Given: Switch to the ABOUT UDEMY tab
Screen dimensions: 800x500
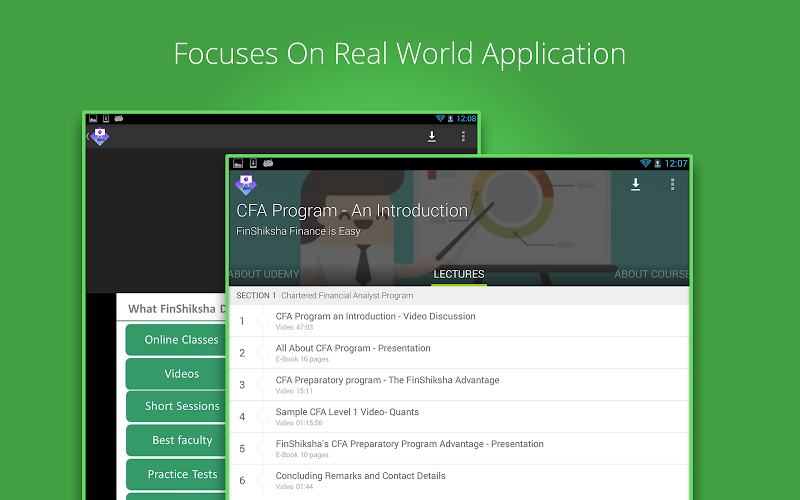Looking at the screenshot, I should 258,274.
